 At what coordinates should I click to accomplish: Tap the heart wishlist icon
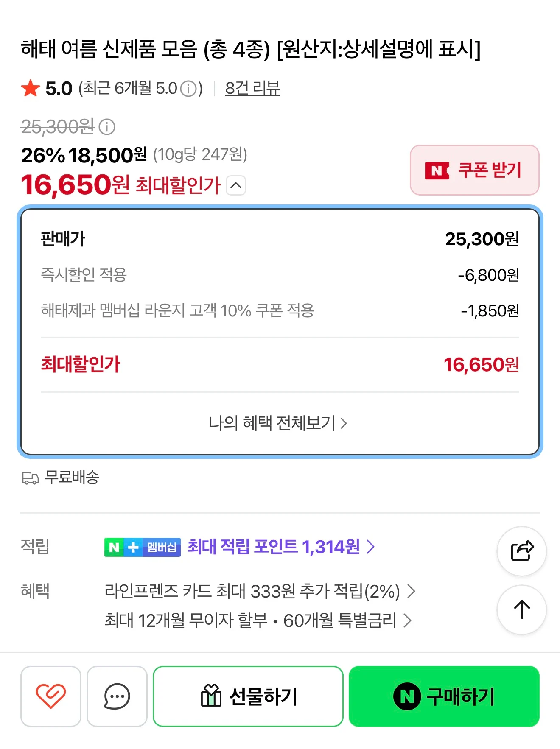tap(50, 696)
